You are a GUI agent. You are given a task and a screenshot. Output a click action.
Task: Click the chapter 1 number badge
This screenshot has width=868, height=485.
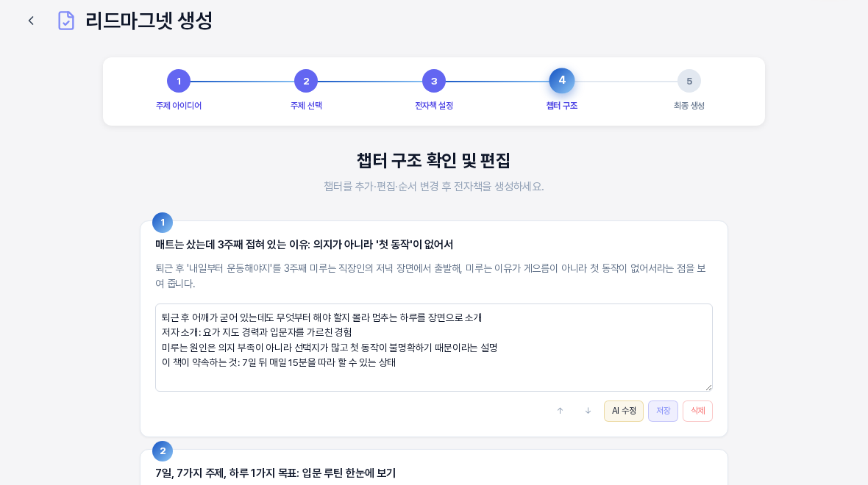coord(162,223)
